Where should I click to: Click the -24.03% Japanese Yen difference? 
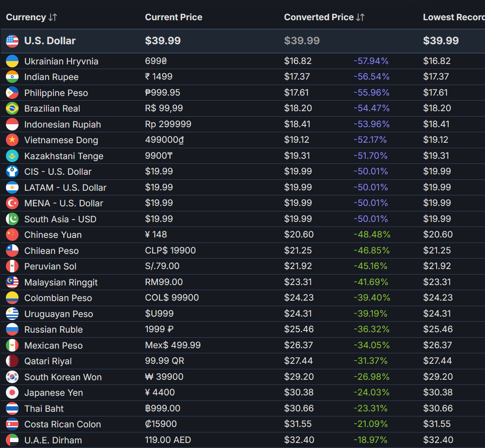click(371, 392)
